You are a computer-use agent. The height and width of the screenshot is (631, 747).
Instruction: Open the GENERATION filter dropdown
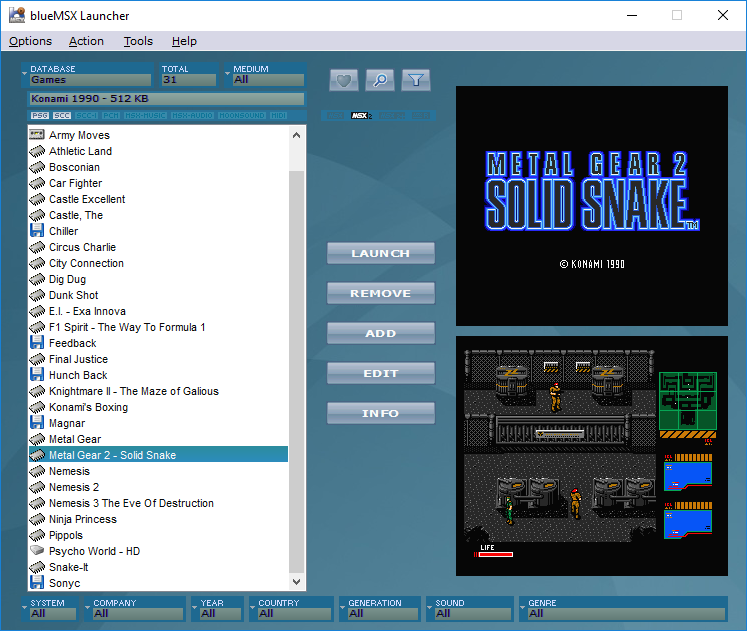coord(380,609)
